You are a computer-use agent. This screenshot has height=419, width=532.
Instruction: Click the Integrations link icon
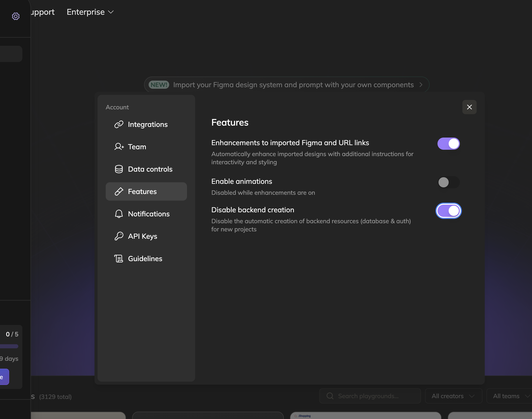(119, 124)
